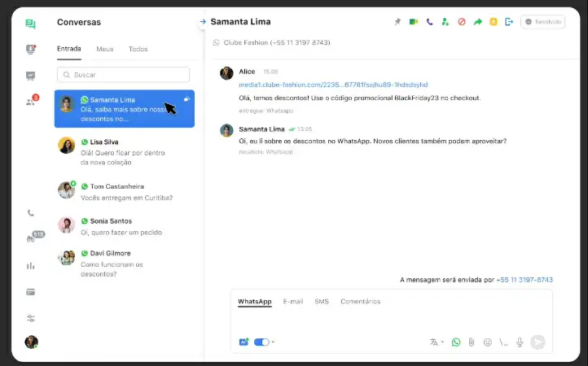The height and width of the screenshot is (366, 588).
Task: Record audio with the microphone icon
Action: (520, 342)
